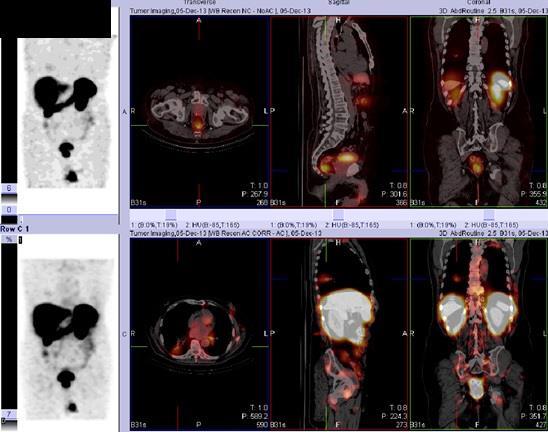The width and height of the screenshot is (548, 432).
Task: Click the P: 589.2 position readout
Action: click(x=254, y=416)
